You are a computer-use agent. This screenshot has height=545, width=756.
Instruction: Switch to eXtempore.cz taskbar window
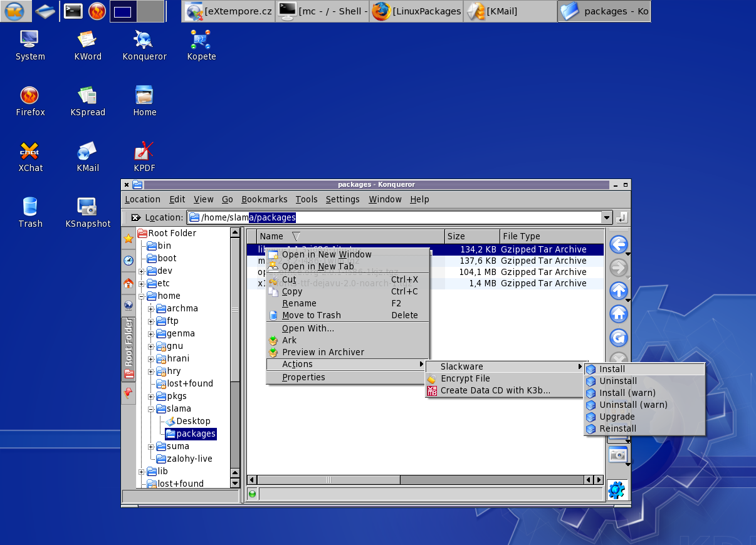tap(229, 11)
